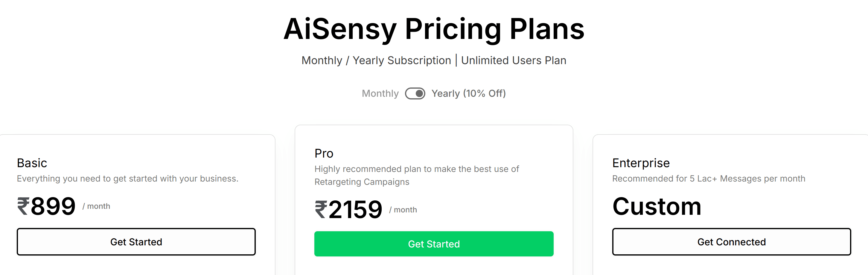Click the Custom price text
868x275 pixels.
657,206
